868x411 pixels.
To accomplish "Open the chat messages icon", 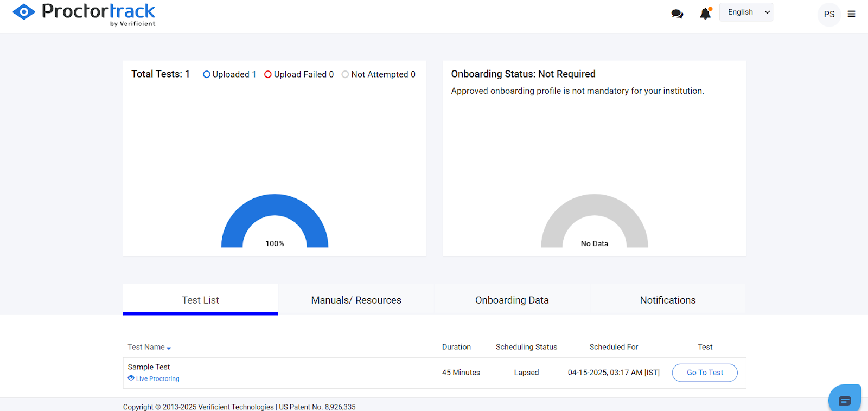I will (x=677, y=14).
